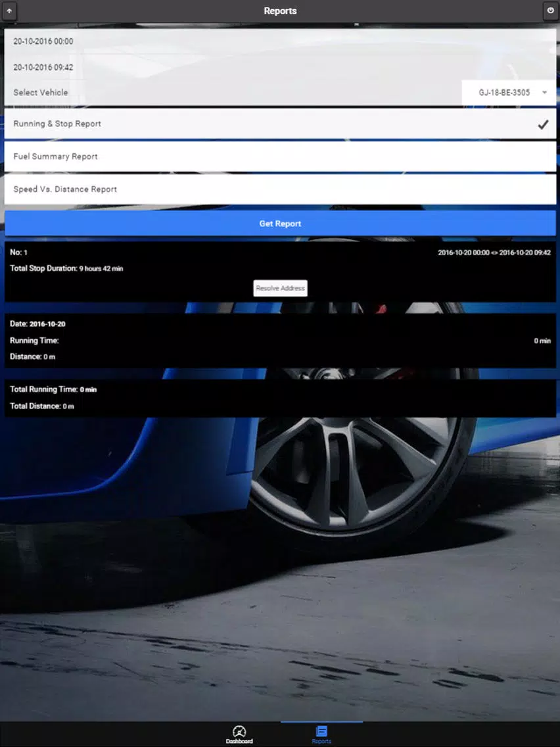Viewport: 560px width, 747px height.
Task: Select the Reports icon in the bottom bar
Action: pos(321,731)
